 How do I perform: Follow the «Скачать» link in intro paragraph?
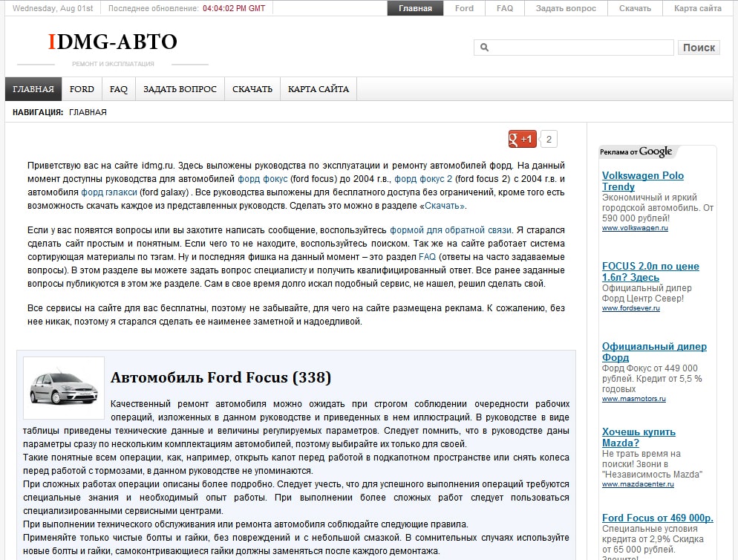[x=444, y=206]
